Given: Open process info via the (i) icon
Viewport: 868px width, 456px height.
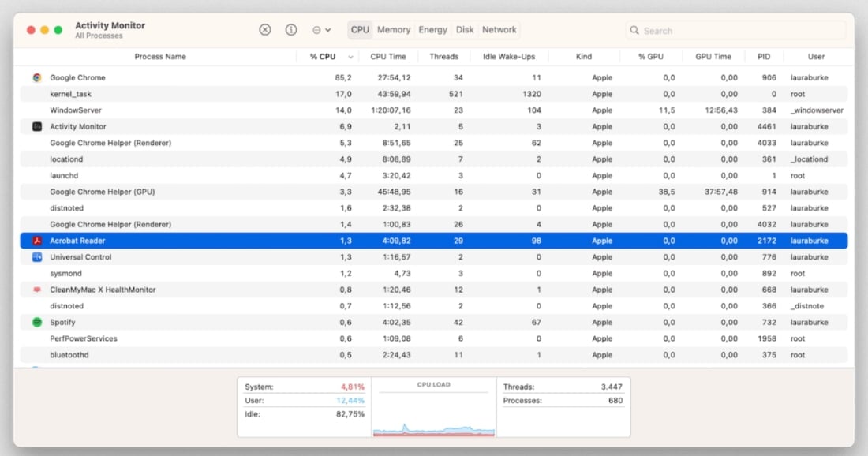Looking at the screenshot, I should [291, 30].
